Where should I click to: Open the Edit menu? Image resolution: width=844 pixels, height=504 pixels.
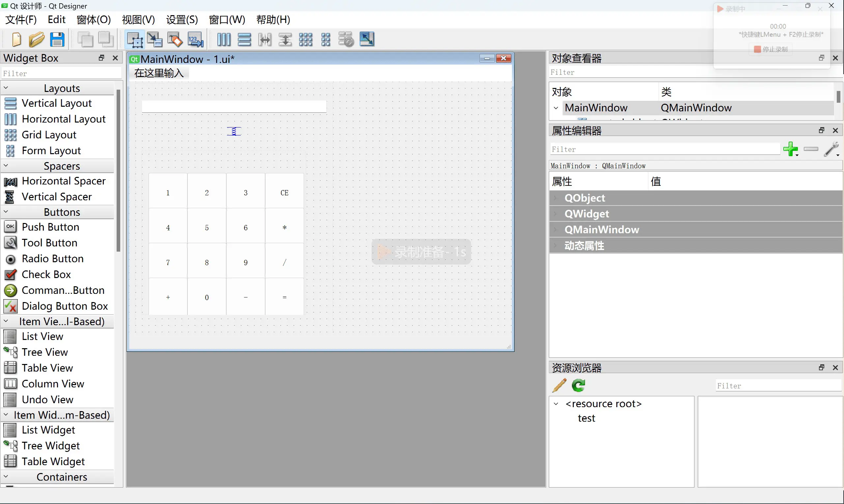[x=56, y=20]
